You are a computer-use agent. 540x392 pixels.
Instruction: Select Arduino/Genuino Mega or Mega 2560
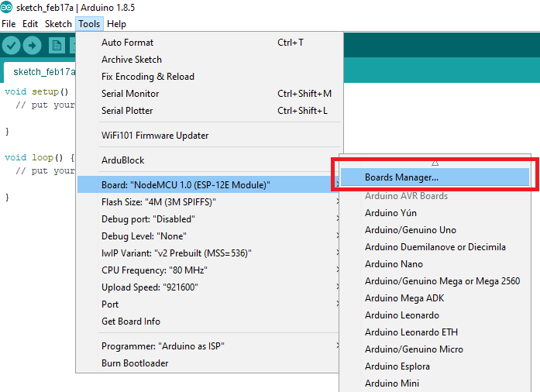[435, 281]
